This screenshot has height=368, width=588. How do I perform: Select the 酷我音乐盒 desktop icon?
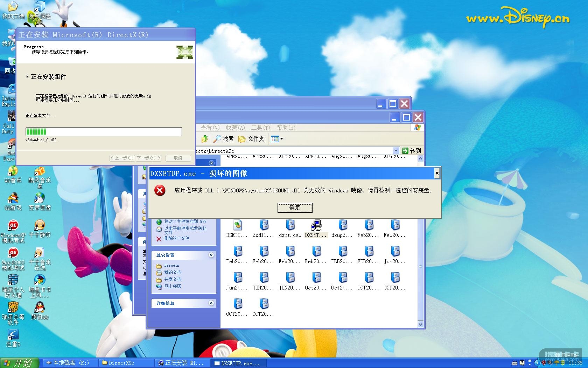(x=40, y=177)
